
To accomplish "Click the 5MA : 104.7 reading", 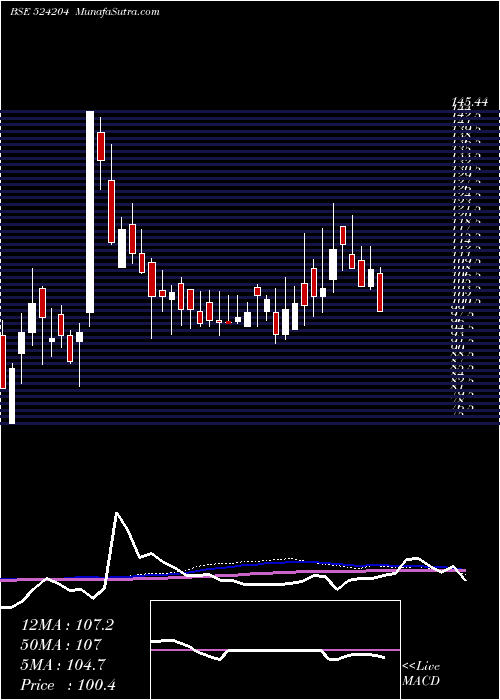I will coord(63,665).
